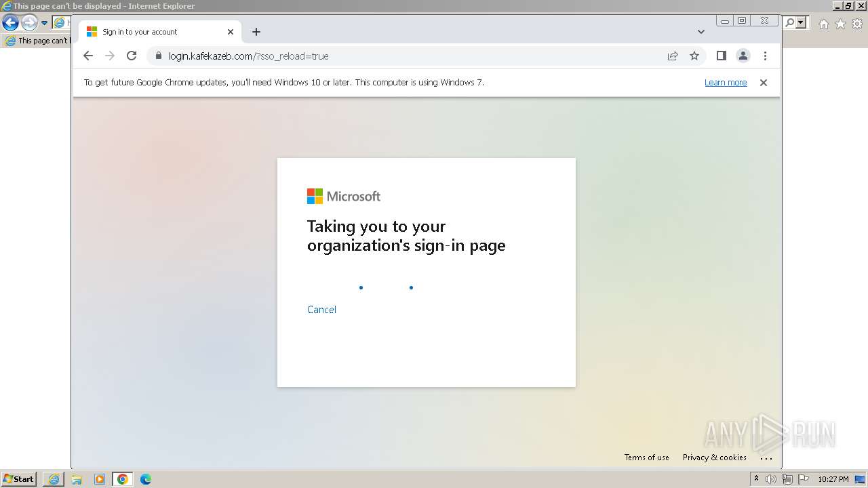Go back in Chrome

87,56
